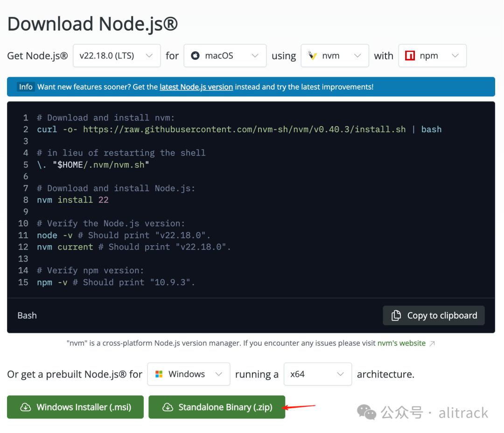
Task: Click the clipboard copy icon
Action: [x=396, y=315]
